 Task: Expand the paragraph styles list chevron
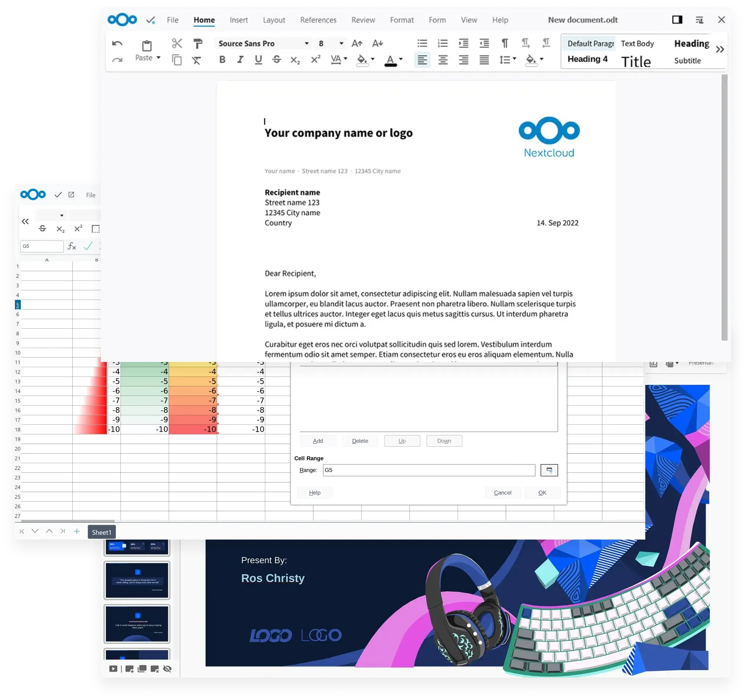720,49
